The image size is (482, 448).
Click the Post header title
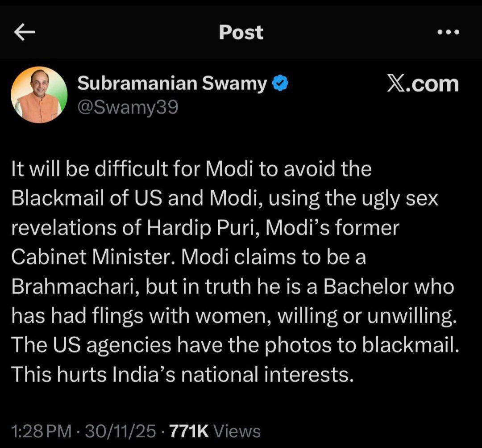point(241,32)
